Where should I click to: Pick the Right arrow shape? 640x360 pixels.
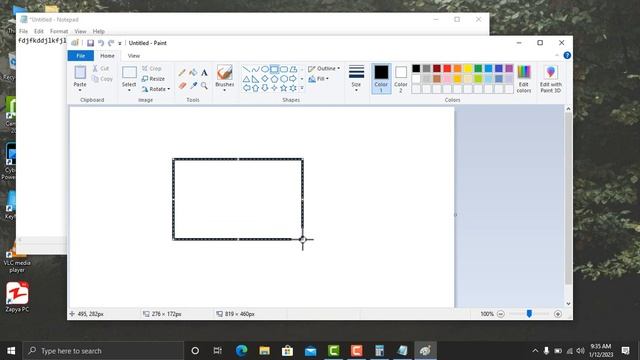click(293, 78)
